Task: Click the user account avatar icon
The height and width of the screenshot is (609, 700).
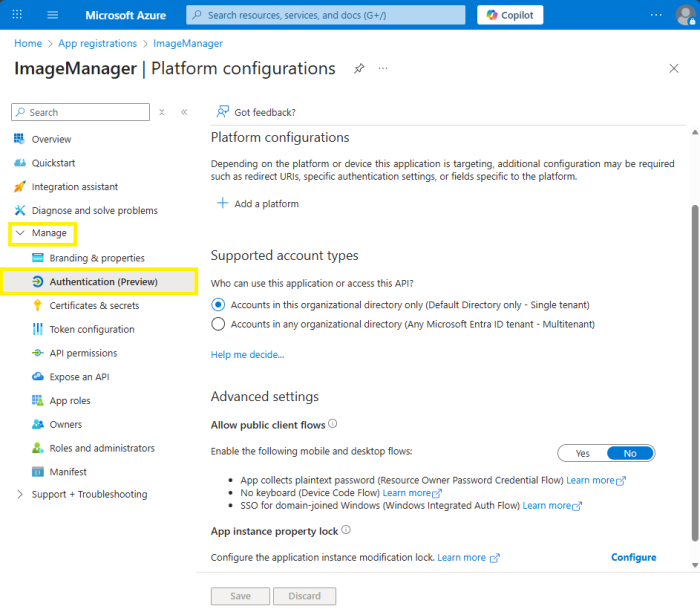Action: (x=684, y=15)
